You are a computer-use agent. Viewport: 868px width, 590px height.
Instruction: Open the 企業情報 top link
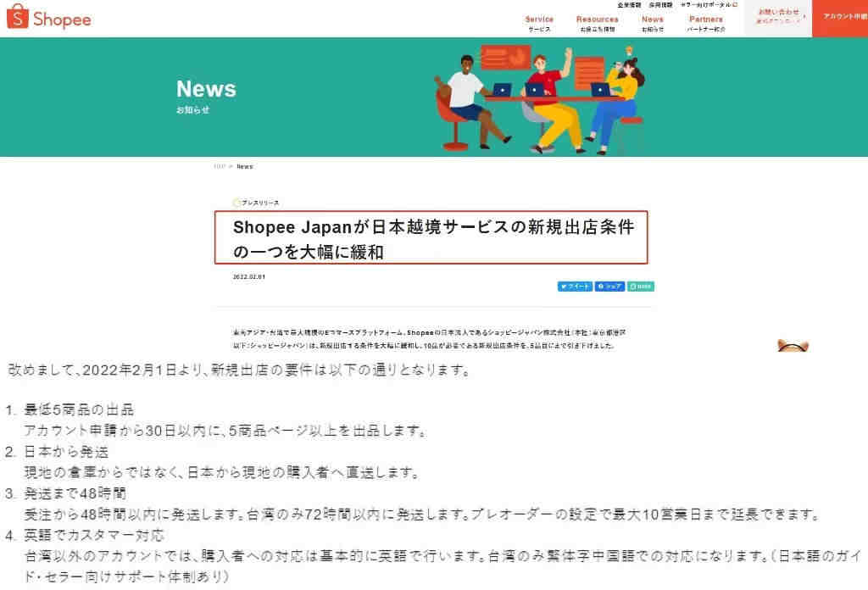tap(630, 4)
